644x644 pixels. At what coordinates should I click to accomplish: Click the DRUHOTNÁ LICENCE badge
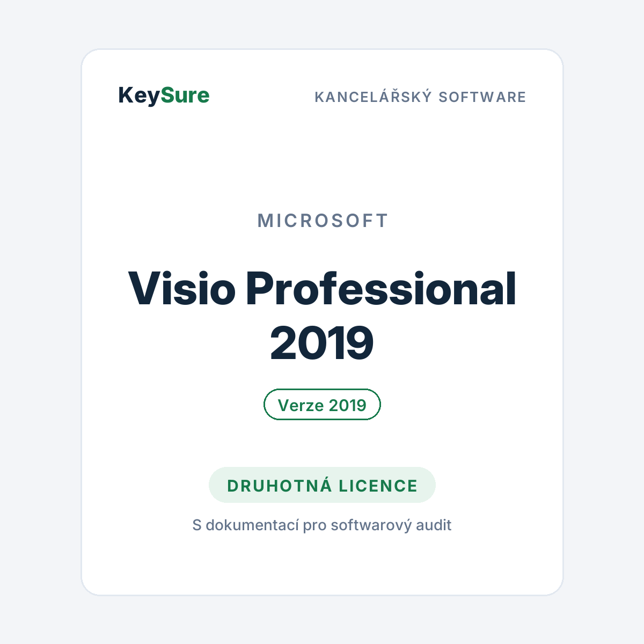coord(322,485)
